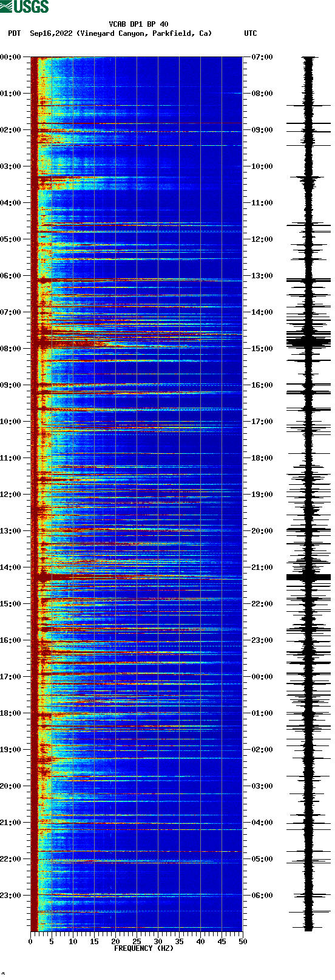
Task: Click the UTC time label 03:00 on right axis
Action: [x=262, y=786]
